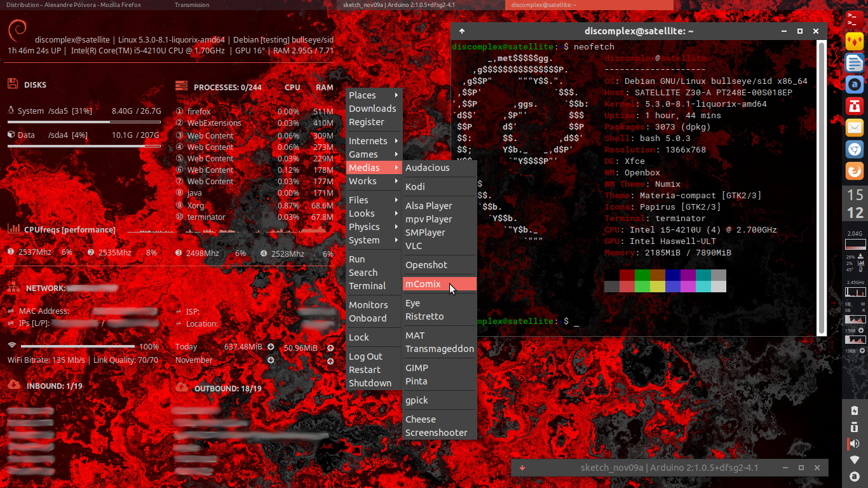Click the green color block in neofetch output
This screenshot has height=488, width=868.
point(642,275)
